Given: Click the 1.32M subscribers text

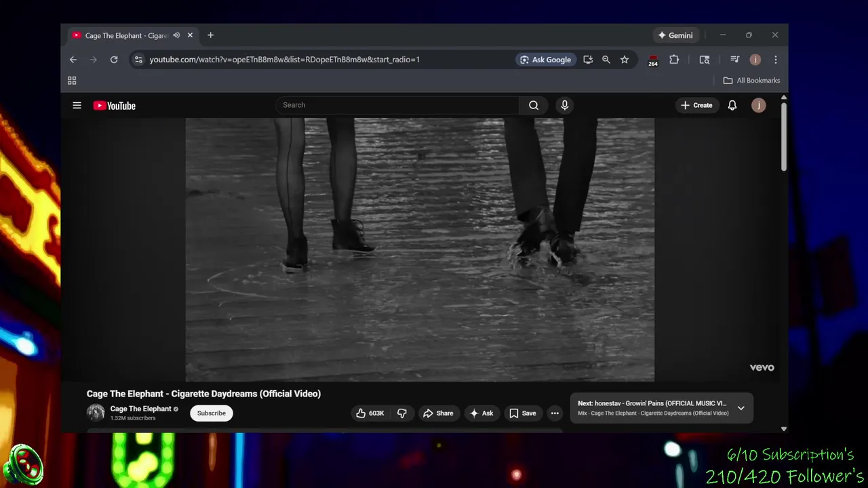Looking at the screenshot, I should pyautogui.click(x=133, y=418).
